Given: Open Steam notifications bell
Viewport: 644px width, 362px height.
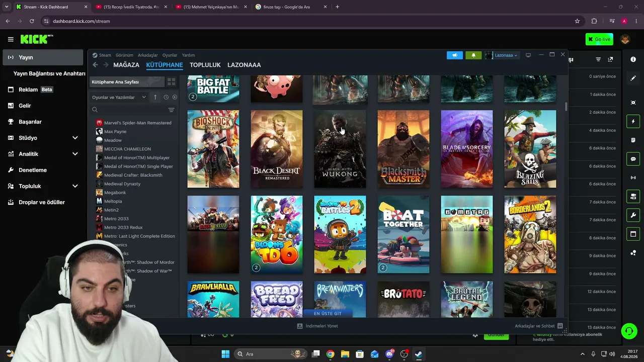Looking at the screenshot, I should click(x=473, y=55).
